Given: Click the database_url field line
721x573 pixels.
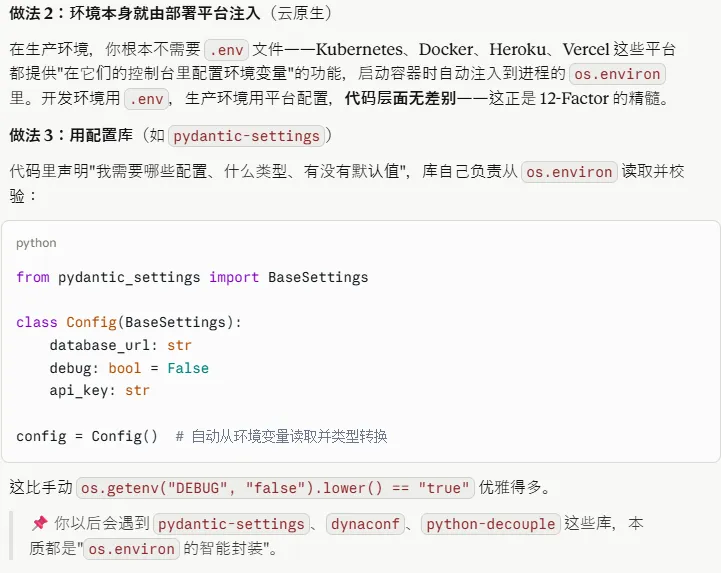Looking at the screenshot, I should [120, 345].
